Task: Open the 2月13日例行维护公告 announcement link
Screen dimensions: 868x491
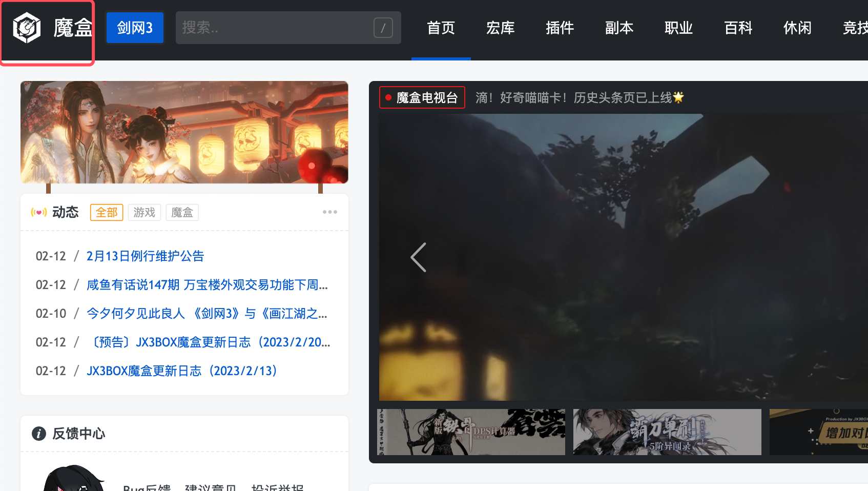Action: point(145,256)
